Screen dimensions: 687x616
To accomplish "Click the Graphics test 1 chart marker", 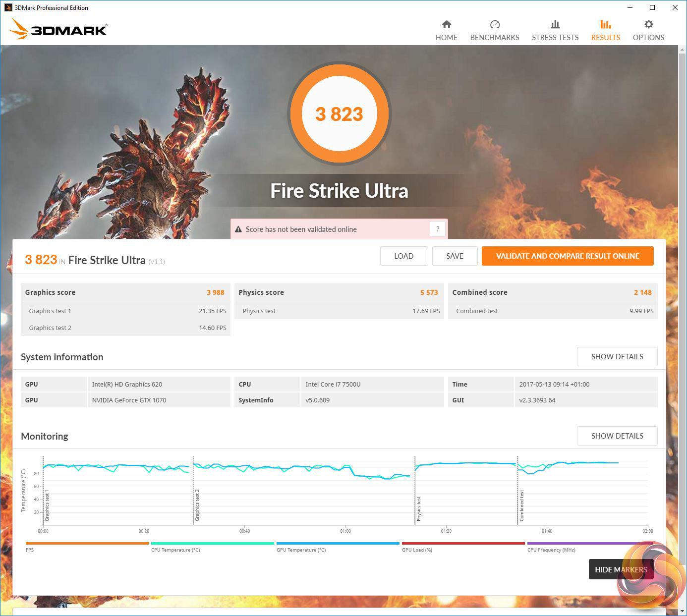I will click(47, 506).
